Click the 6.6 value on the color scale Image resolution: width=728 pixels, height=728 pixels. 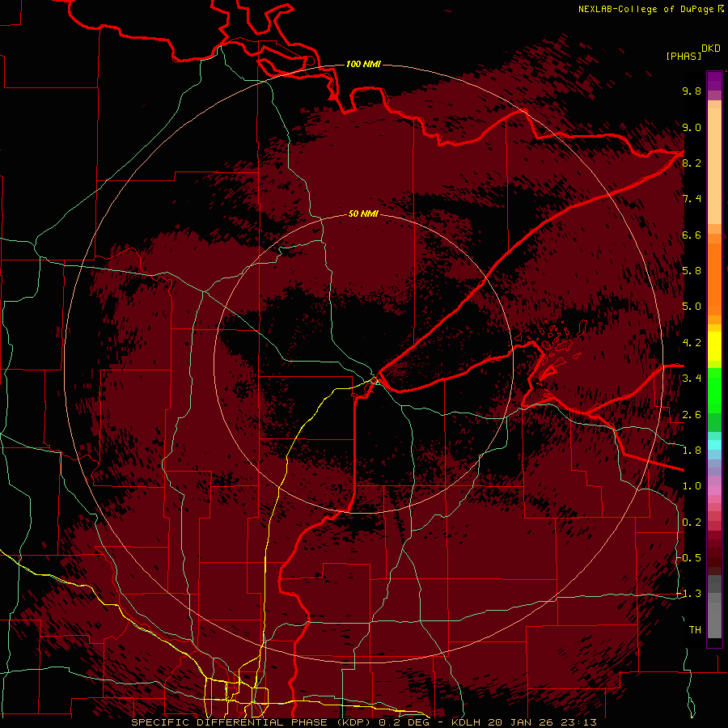[x=692, y=235]
